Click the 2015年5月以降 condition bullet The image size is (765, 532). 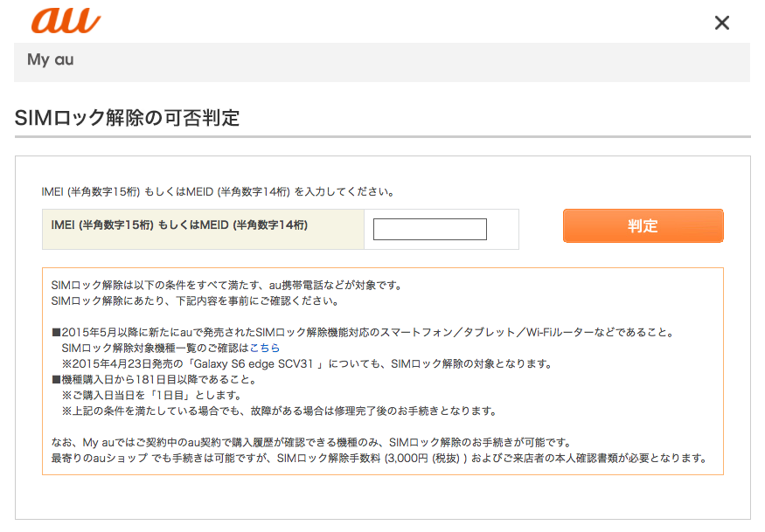pyautogui.click(x=364, y=332)
